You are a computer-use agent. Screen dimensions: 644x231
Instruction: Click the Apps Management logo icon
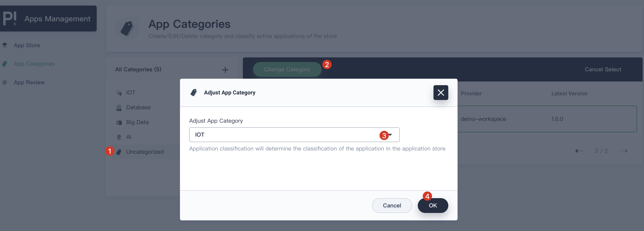9,18
